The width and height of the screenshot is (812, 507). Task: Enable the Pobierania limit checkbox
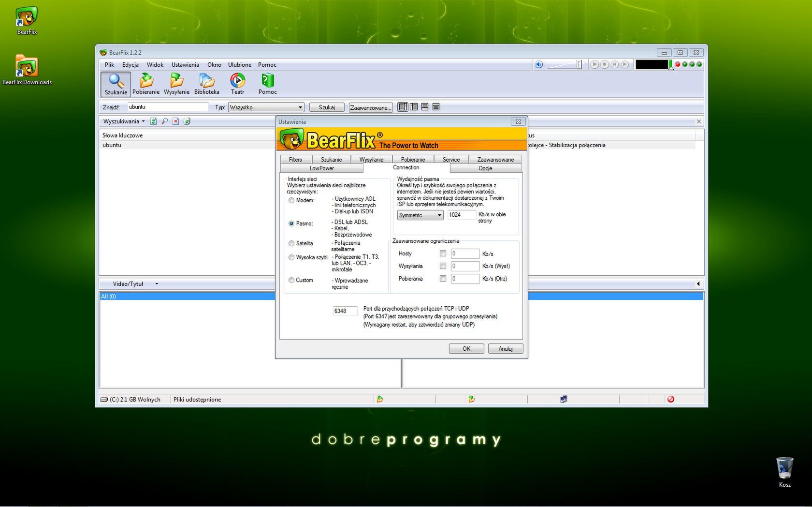[443, 279]
